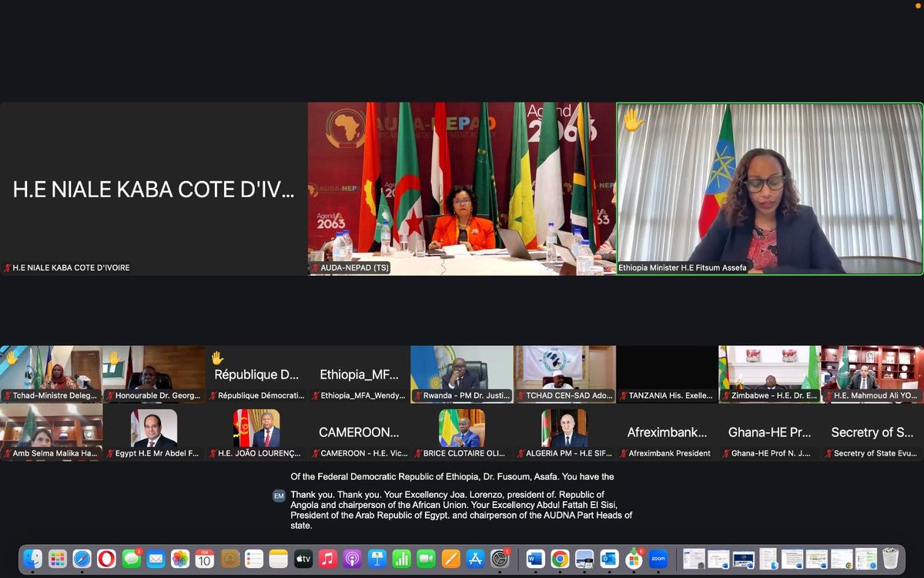Viewport: 924px width, 578px height.
Task: Open Finder in the Dock
Action: tap(32, 559)
